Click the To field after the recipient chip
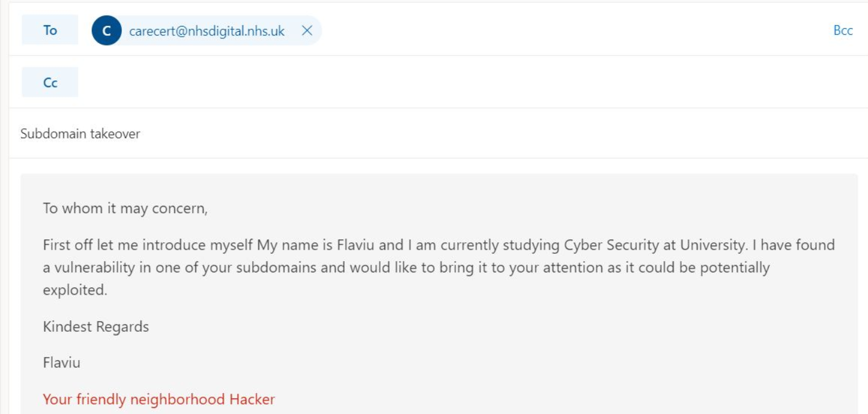The height and width of the screenshot is (414, 868). click(571, 31)
